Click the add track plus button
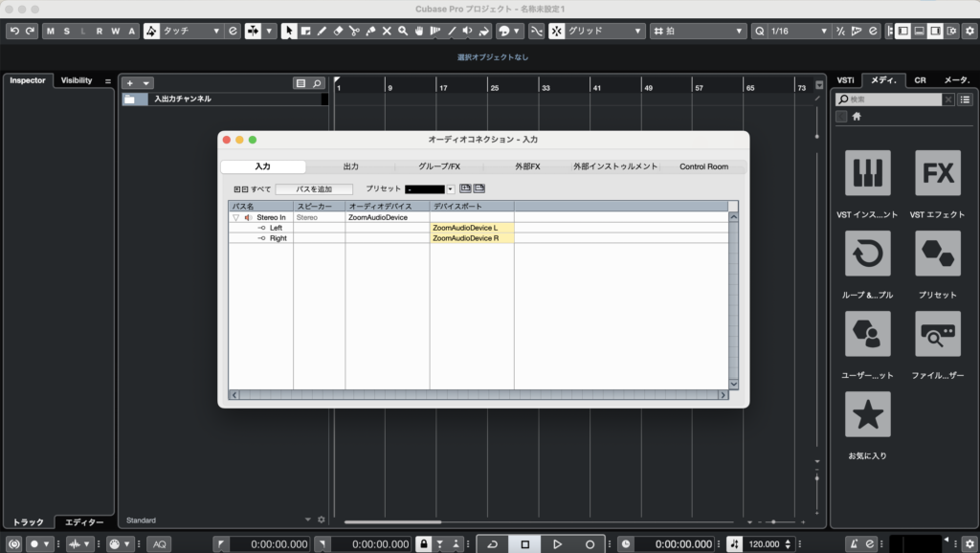This screenshot has height=553, width=980. click(130, 83)
